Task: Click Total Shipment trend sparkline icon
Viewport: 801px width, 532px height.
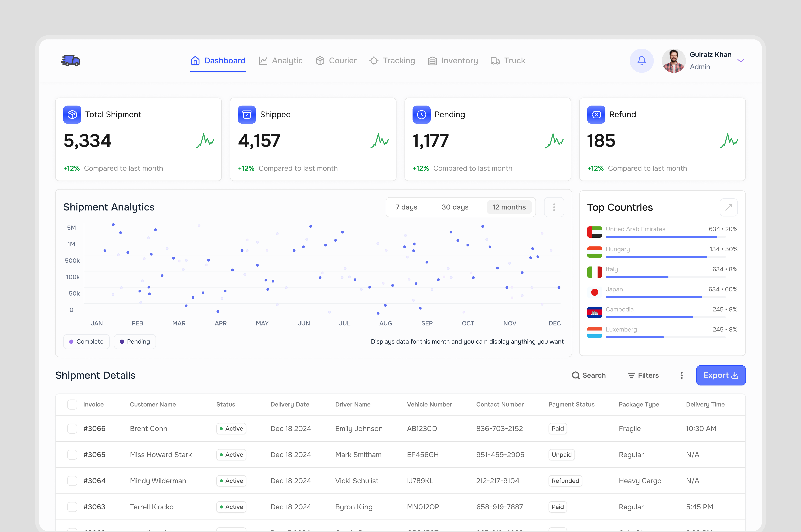Action: 205,140
